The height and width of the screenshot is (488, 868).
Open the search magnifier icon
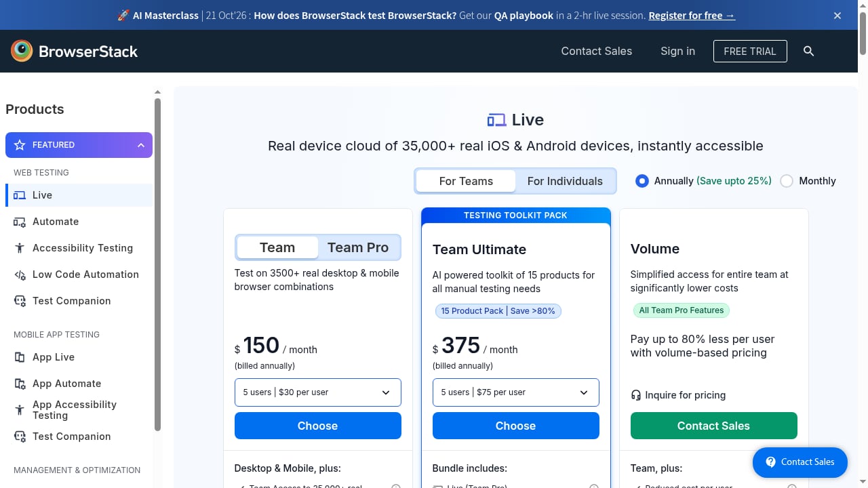[808, 51]
